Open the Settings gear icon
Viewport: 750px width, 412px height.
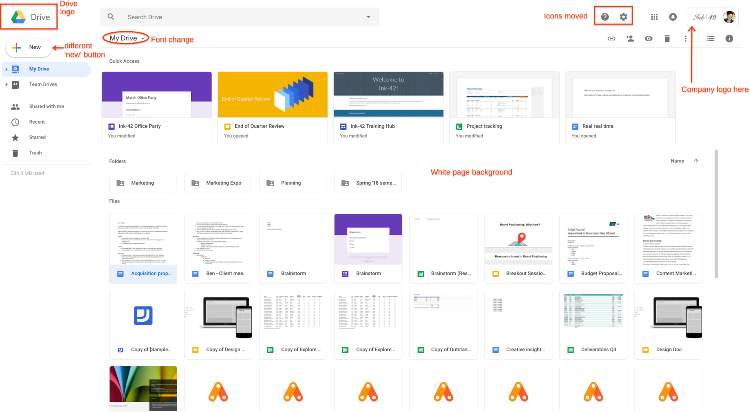(623, 17)
